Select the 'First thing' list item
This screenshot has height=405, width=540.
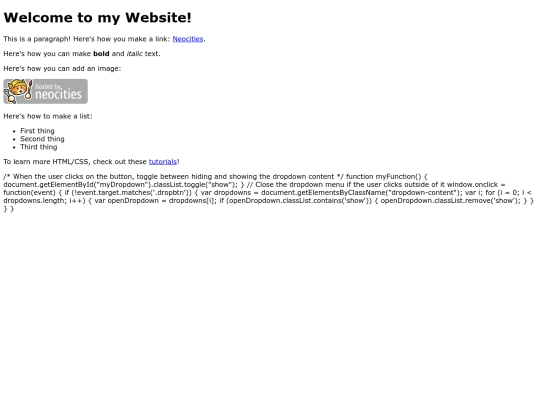[x=37, y=131]
